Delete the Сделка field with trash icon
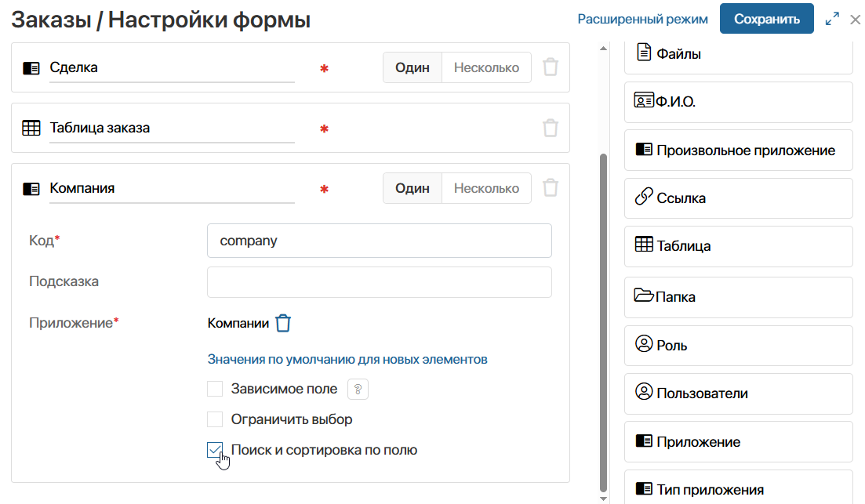 (x=551, y=67)
